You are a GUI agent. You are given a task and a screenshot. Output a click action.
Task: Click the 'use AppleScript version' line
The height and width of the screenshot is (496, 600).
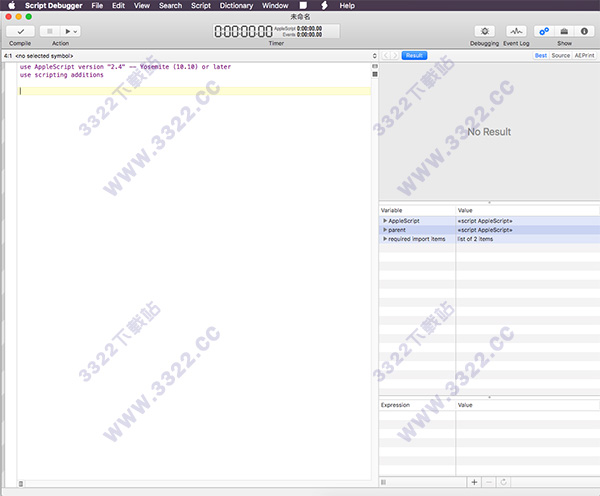point(126,67)
